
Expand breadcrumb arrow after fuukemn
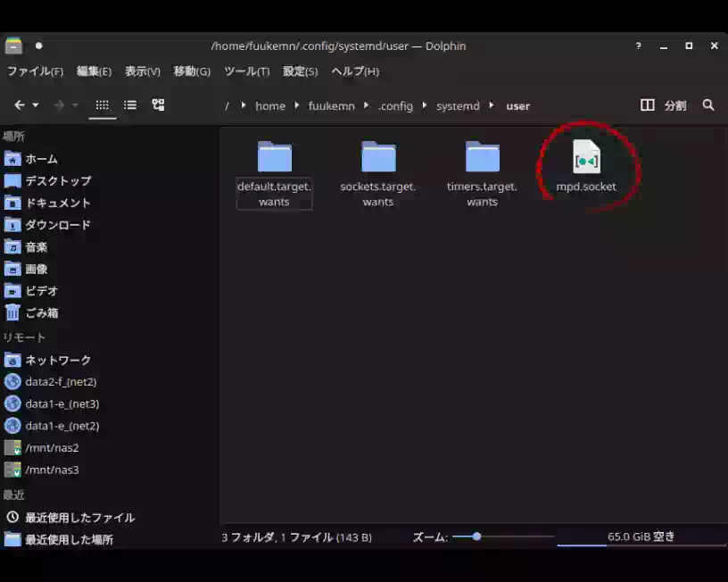367,106
